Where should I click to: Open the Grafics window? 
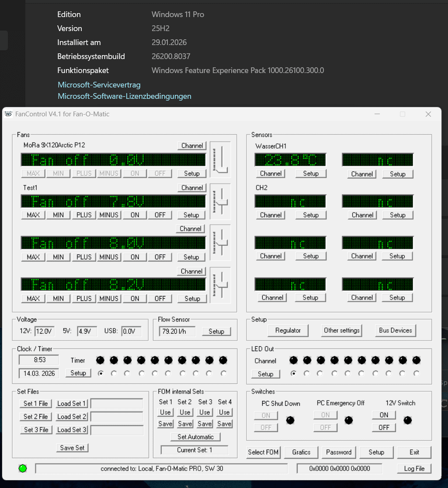point(301,452)
